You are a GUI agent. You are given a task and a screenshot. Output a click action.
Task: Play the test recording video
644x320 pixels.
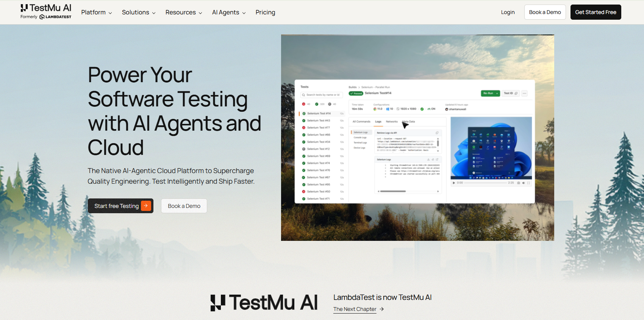click(454, 183)
